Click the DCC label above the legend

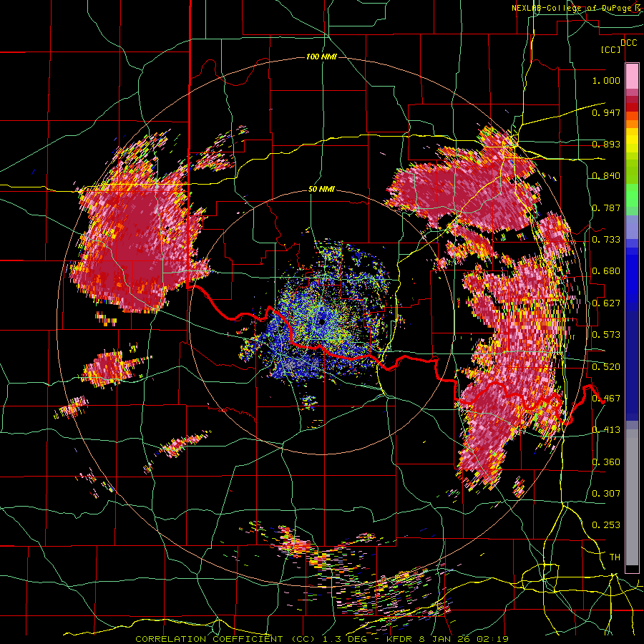pos(628,43)
